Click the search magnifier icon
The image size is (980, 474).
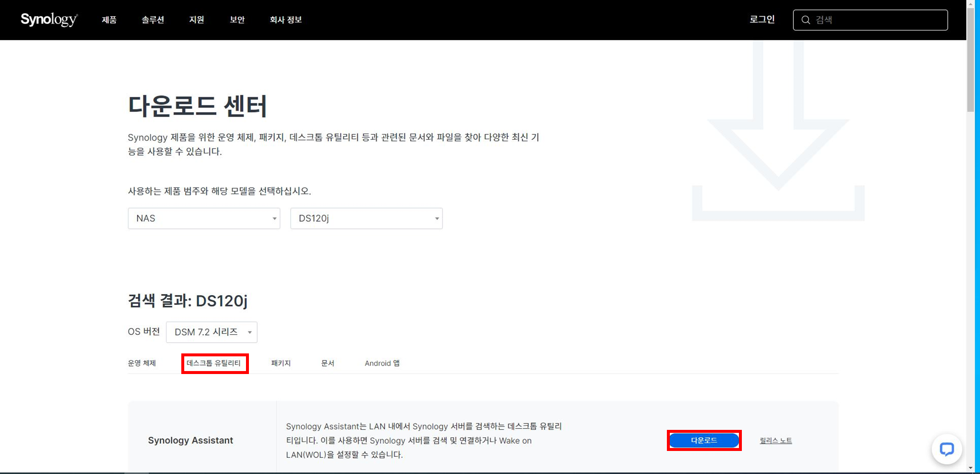point(806,20)
